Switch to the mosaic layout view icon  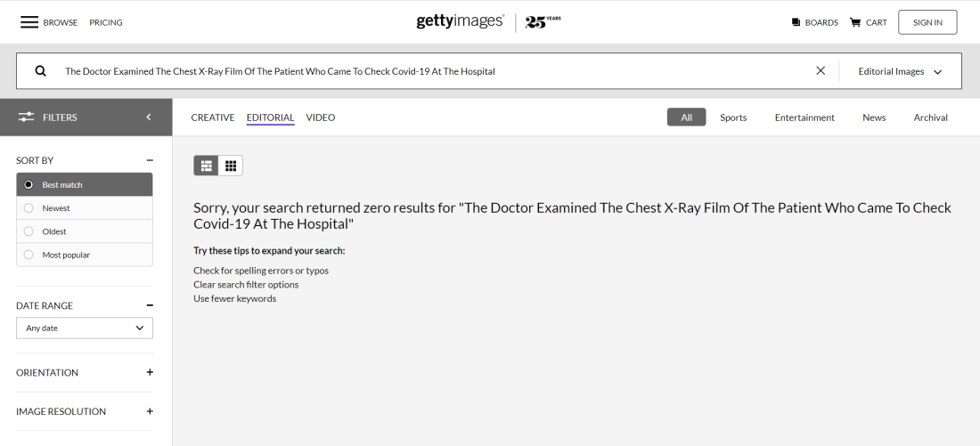(207, 166)
